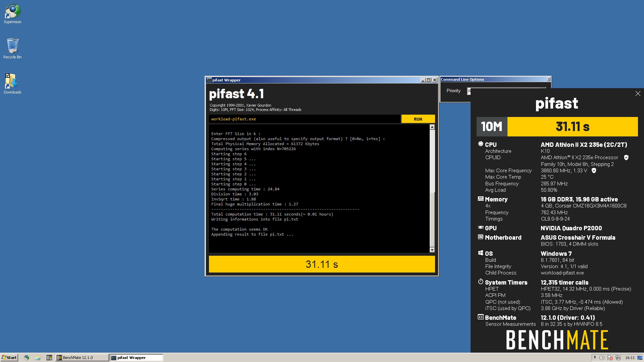Click 'The computation seems OK' console line
This screenshot has height=362, width=644.
pyautogui.click(x=239, y=229)
